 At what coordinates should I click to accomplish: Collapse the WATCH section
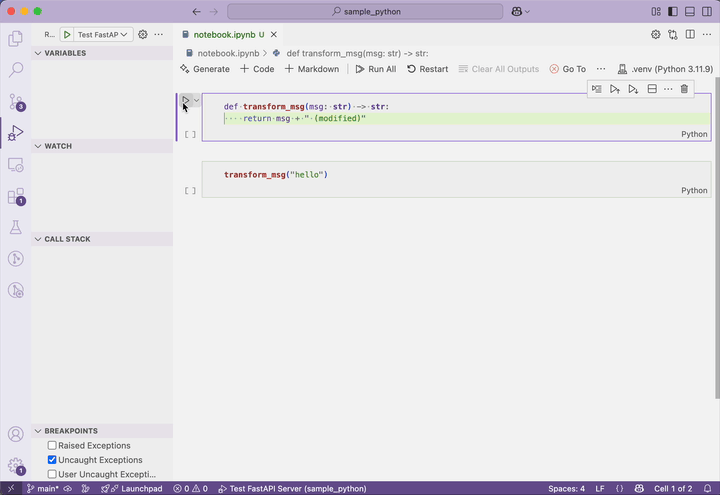[x=102, y=146]
